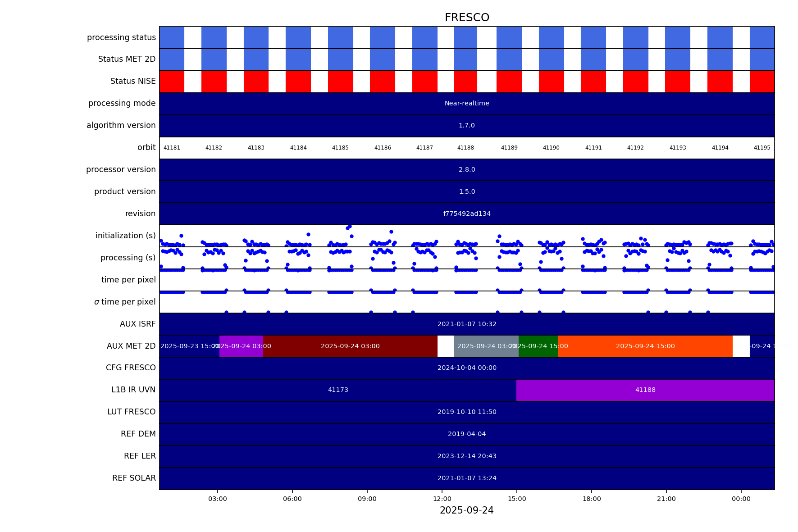This screenshot has width=798, height=532.
Task: Click the 12:00 tick label on time axis
Action: (442, 499)
